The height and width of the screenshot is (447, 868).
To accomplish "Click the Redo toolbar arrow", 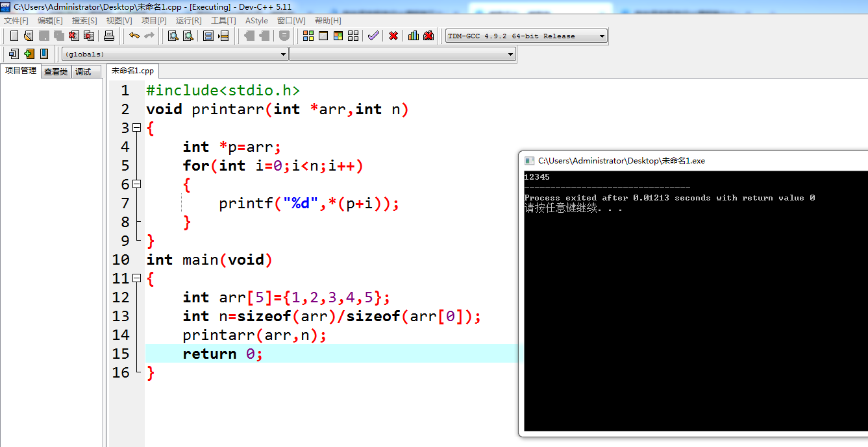I will (149, 36).
